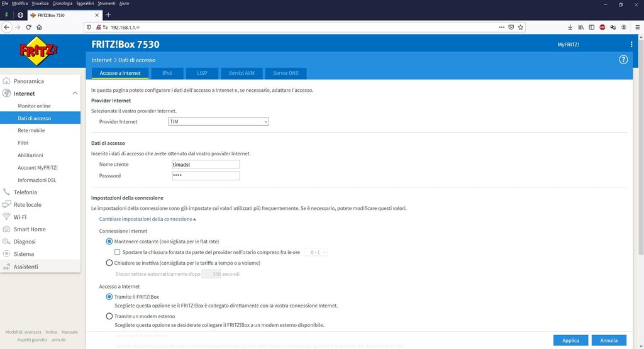Click the Assistenti icon in sidebar
This screenshot has height=349, width=644.
click(x=6, y=267)
